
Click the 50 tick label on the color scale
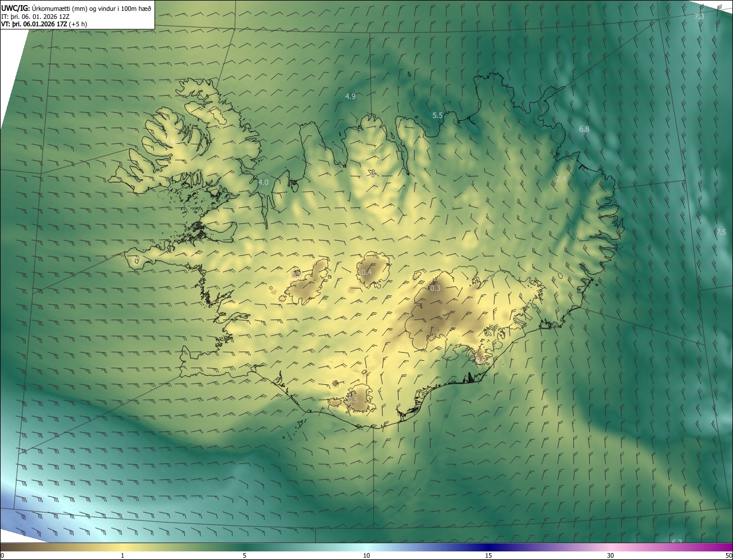[x=728, y=556]
